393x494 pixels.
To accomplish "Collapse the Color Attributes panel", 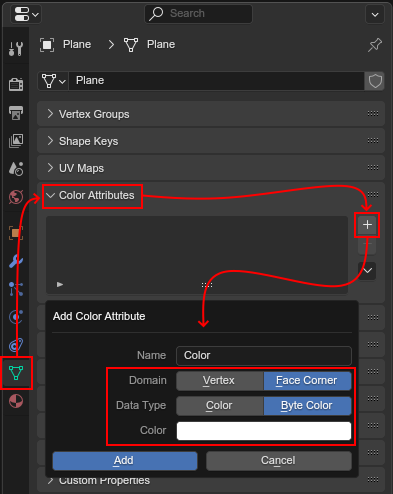I will point(50,195).
